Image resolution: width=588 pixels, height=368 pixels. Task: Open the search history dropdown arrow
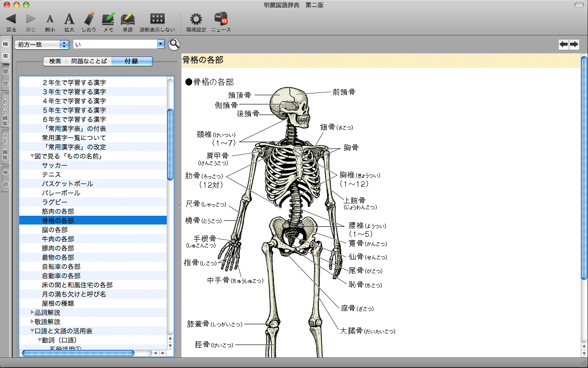click(x=161, y=44)
